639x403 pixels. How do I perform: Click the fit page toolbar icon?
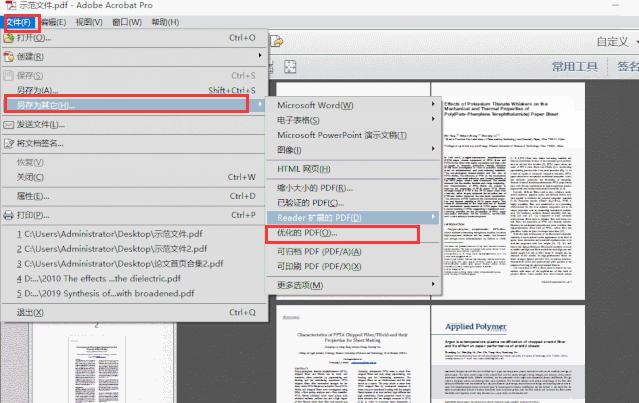(x=290, y=67)
